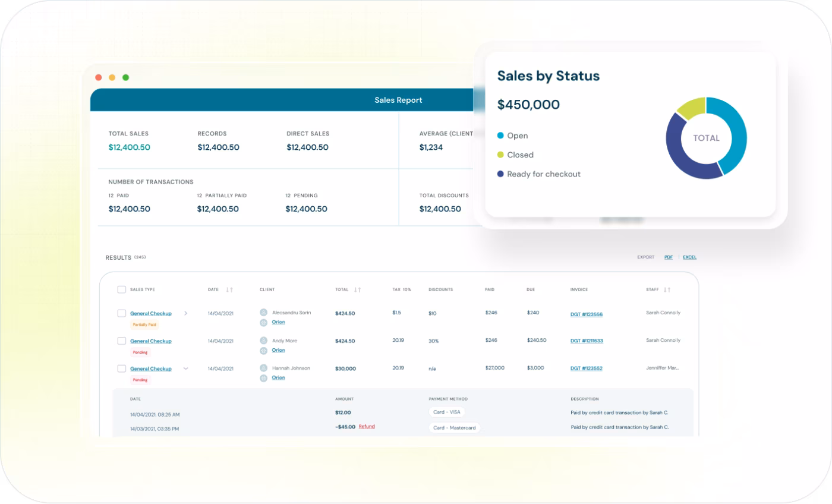
Task: Select the checkbox for Andy More's row
Action: [121, 341]
